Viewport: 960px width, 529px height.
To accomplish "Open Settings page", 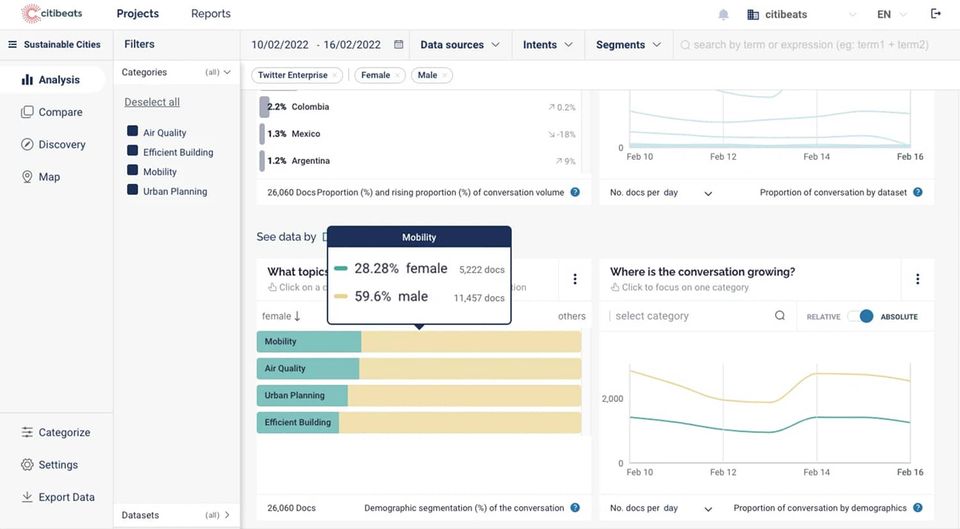I will (x=50, y=465).
